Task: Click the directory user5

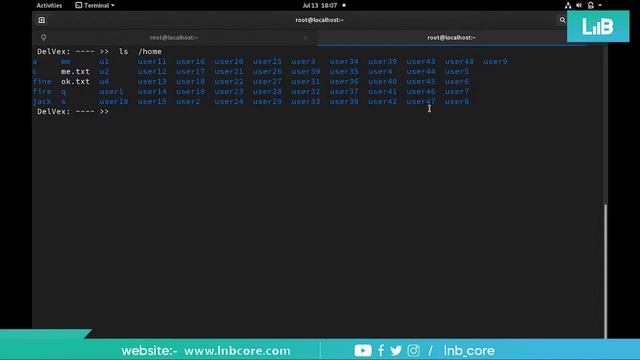Action: (457, 71)
